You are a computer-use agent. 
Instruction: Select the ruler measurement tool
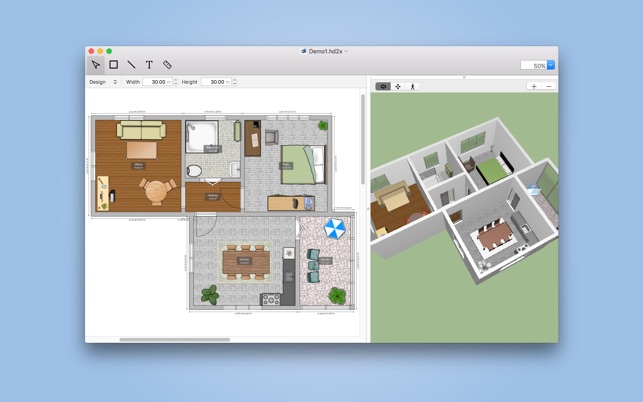167,64
